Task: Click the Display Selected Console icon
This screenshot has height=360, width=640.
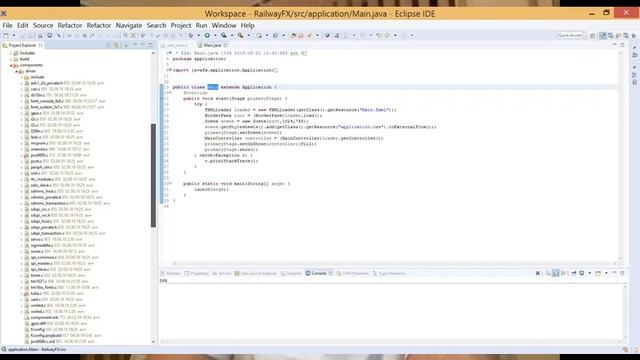Action: click(582, 273)
